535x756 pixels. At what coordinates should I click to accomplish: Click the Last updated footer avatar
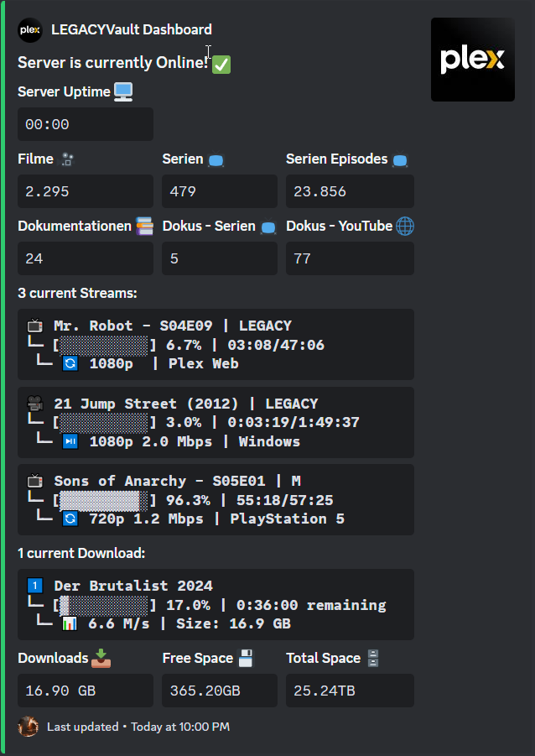[28, 727]
